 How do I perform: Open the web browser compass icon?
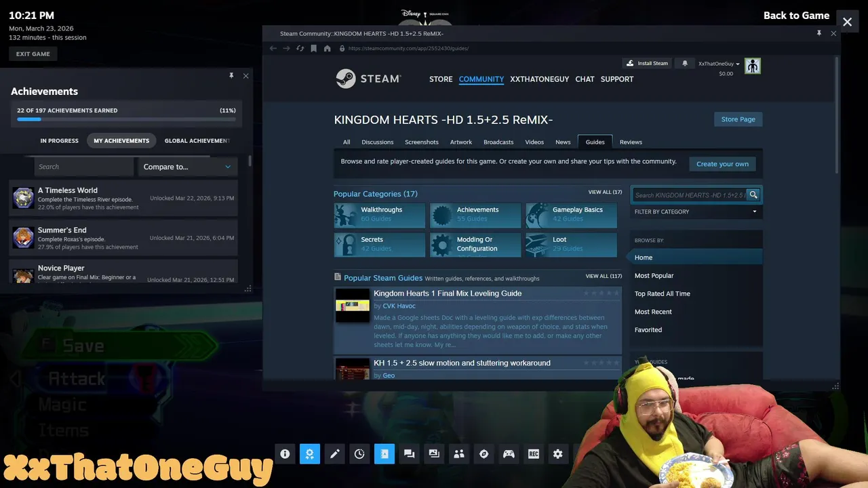[484, 454]
